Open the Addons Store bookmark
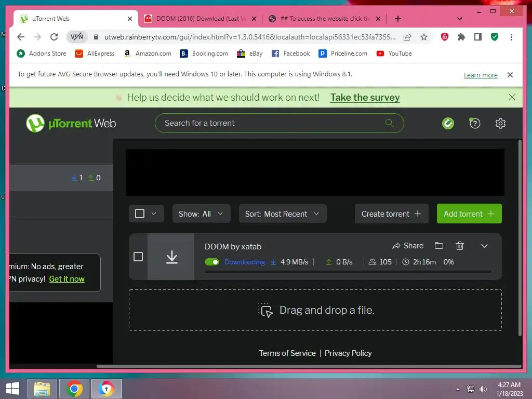This screenshot has height=399, width=532. coord(42,54)
